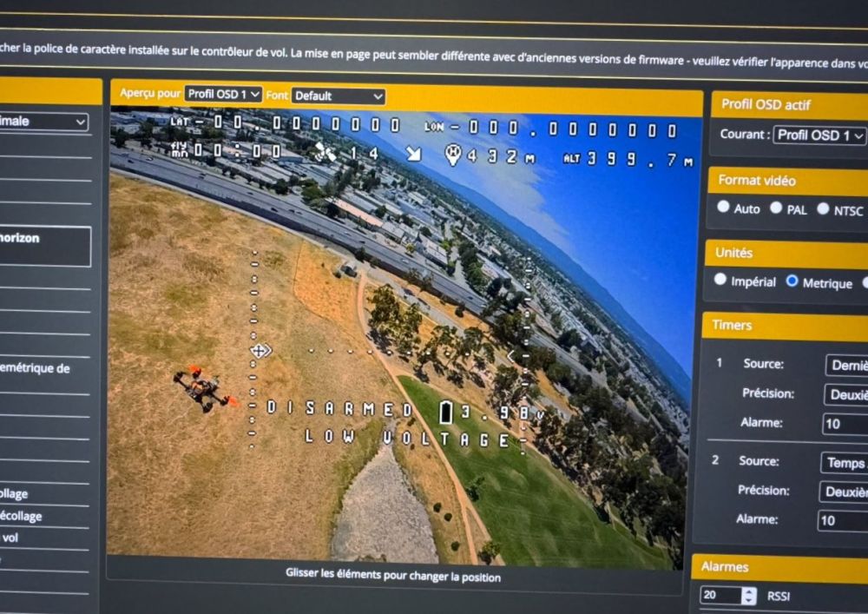Screen dimensions: 868x614
Task: Click the home direction arrow icon
Action: (414, 154)
